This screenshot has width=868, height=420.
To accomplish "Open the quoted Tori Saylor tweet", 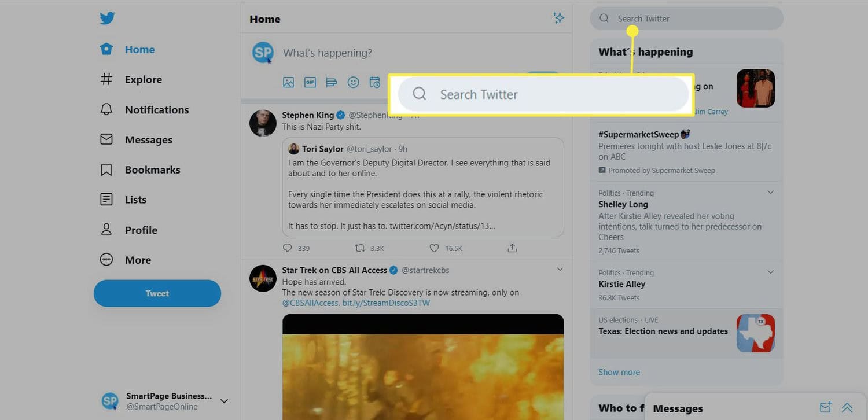I will point(423,187).
